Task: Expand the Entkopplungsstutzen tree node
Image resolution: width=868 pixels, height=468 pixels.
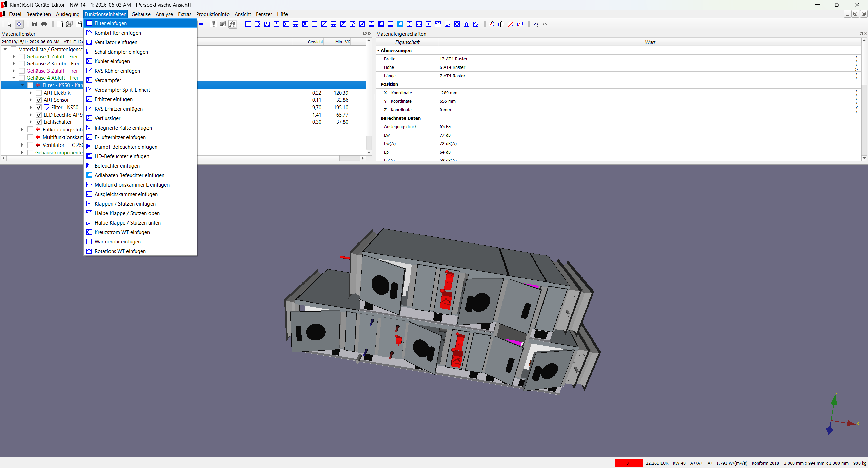Action: click(22, 130)
